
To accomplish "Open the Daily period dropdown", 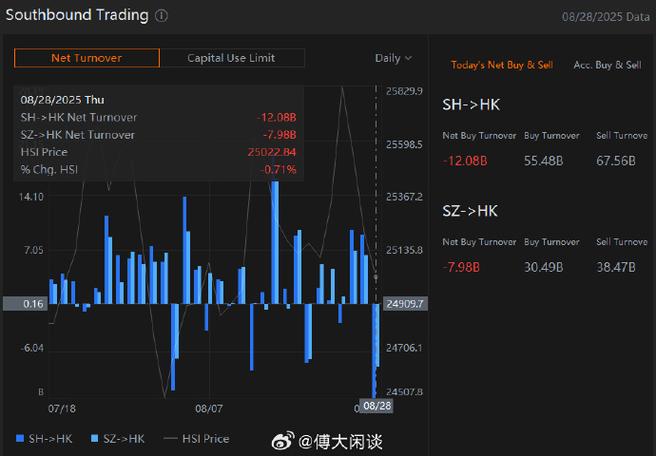I will (393, 58).
